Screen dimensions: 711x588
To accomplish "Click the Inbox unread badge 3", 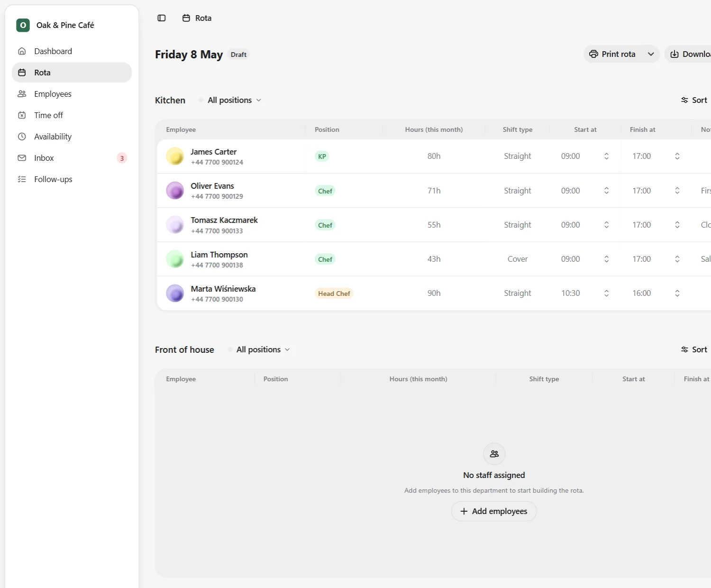I will pos(122,158).
